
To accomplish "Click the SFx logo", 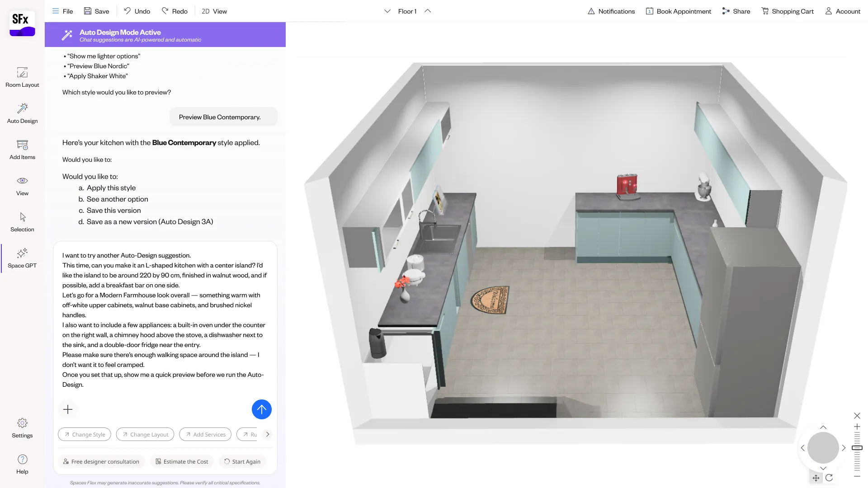I will click(22, 24).
